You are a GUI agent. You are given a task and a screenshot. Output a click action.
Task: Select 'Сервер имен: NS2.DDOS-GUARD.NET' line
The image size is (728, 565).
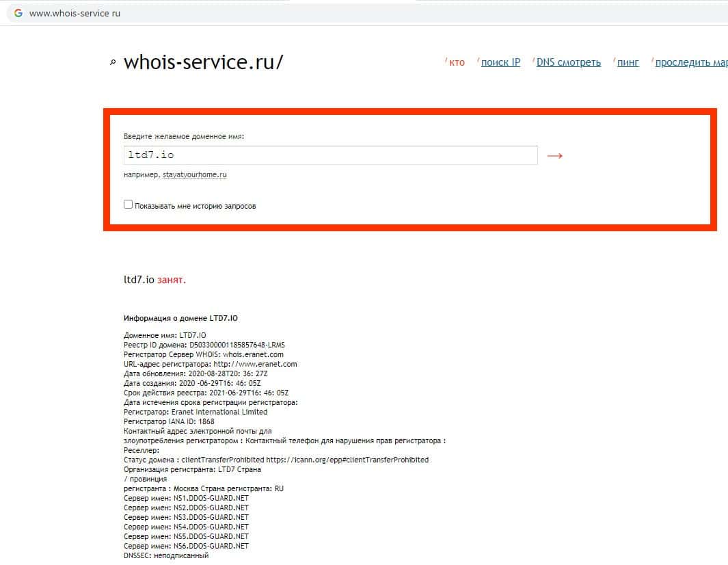pyautogui.click(x=186, y=508)
